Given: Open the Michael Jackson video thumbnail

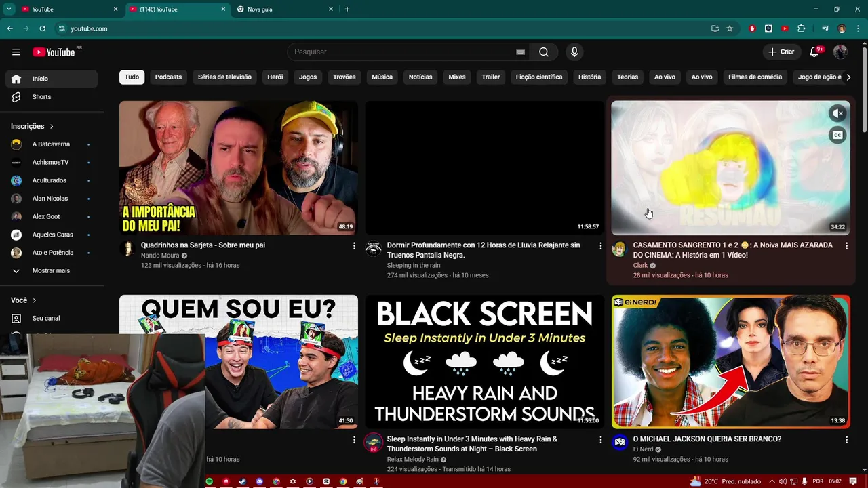Looking at the screenshot, I should [x=730, y=362].
